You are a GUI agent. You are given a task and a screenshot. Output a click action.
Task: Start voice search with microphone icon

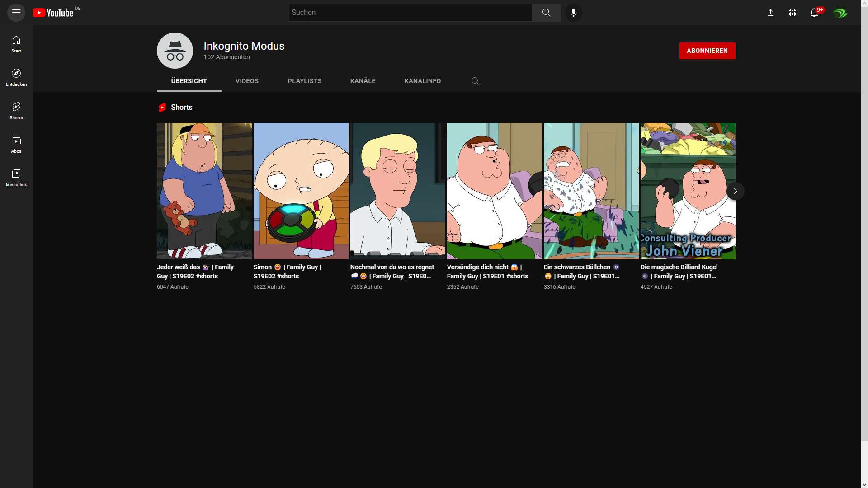(x=573, y=13)
